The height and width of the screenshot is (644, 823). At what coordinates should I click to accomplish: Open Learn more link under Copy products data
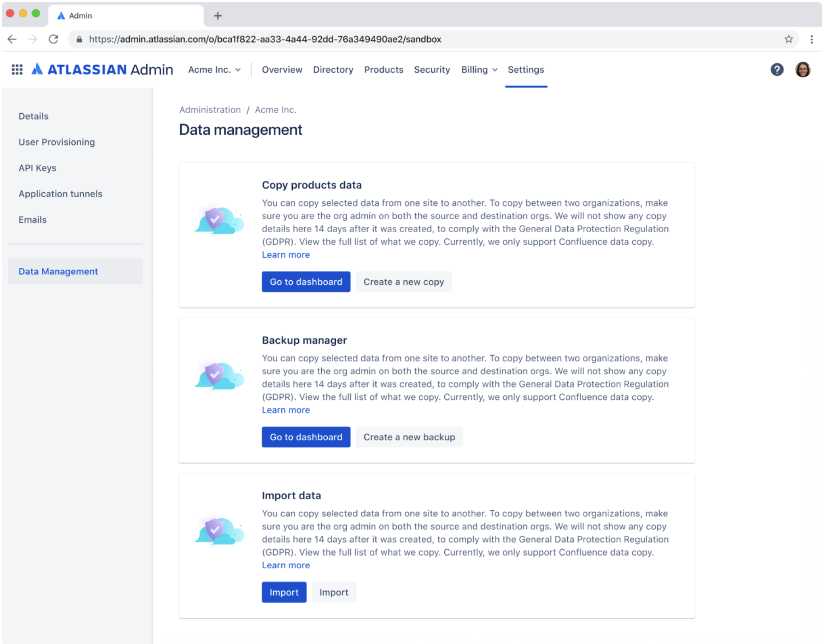pyautogui.click(x=286, y=255)
